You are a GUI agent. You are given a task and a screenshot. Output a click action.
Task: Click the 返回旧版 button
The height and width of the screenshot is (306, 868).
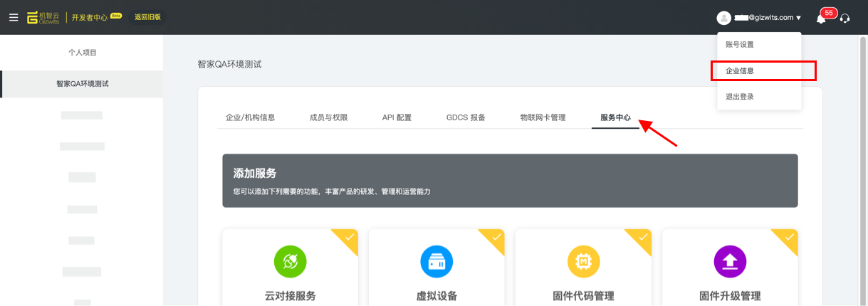tap(147, 17)
